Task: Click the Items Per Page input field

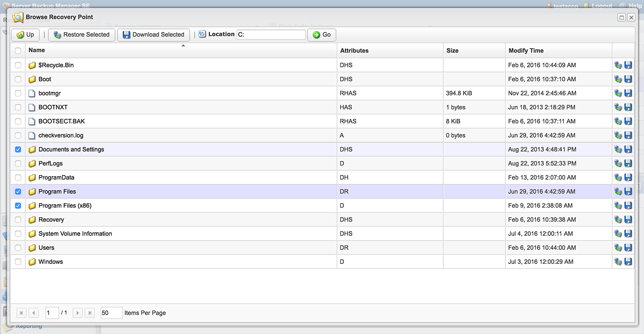Action: point(111,313)
